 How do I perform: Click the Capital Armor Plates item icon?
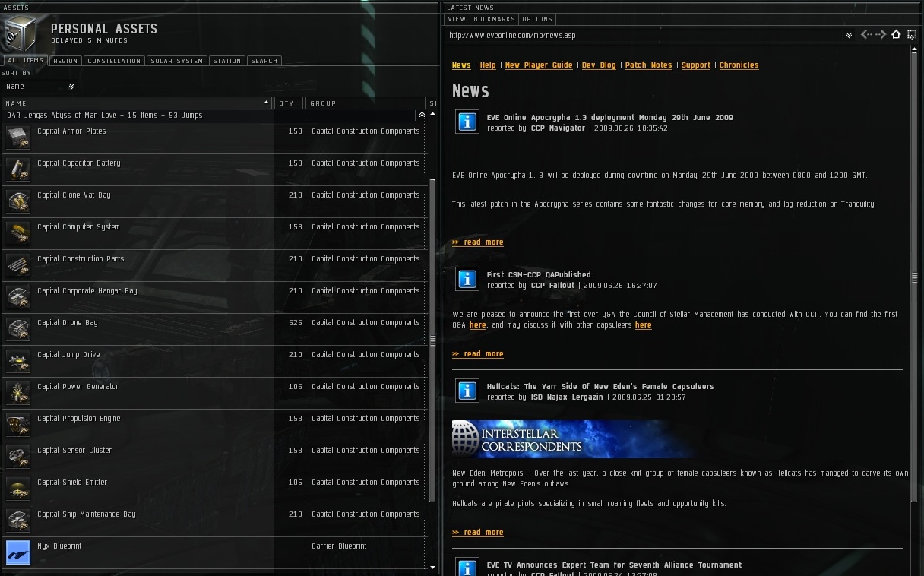point(18,138)
